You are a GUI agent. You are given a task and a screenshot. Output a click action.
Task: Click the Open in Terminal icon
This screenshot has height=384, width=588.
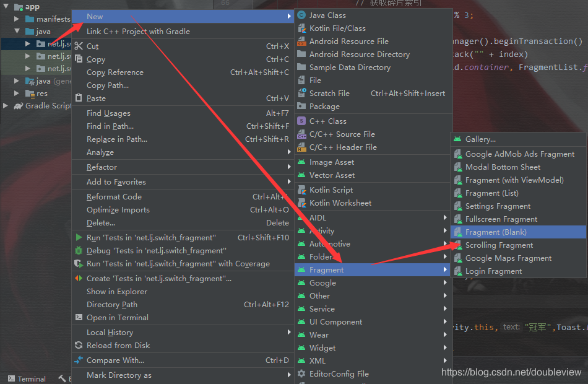(x=79, y=317)
